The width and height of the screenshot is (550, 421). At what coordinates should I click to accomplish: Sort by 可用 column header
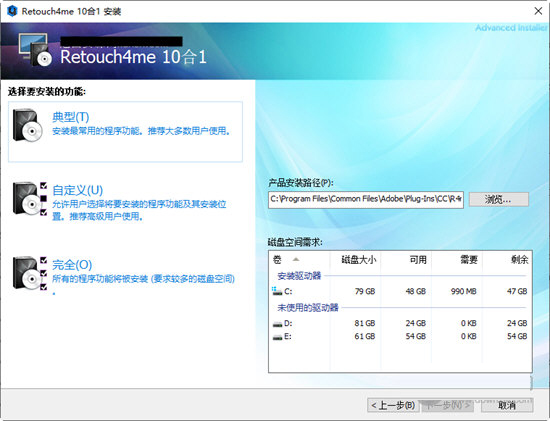click(406, 260)
